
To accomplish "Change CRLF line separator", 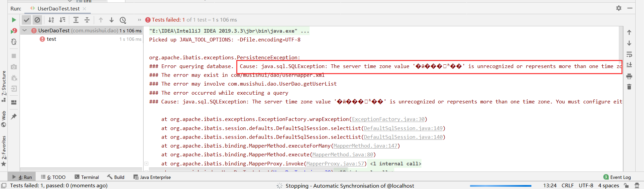I will click(x=568, y=186).
